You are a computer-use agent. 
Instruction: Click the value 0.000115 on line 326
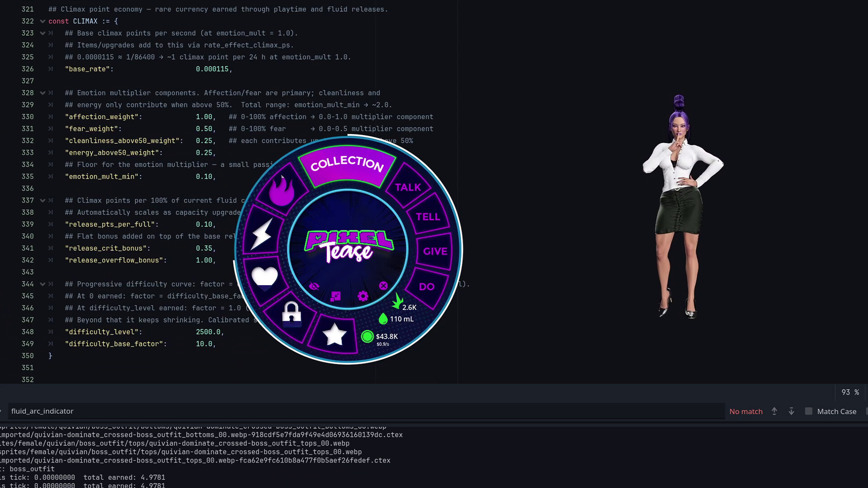click(212, 69)
